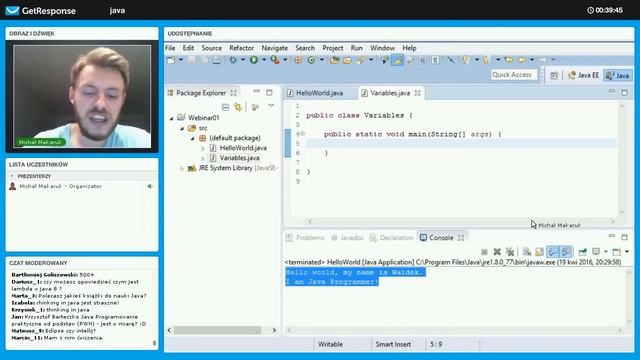The image size is (640, 360).
Task: Open the Declaration view tab
Action: coord(391,238)
